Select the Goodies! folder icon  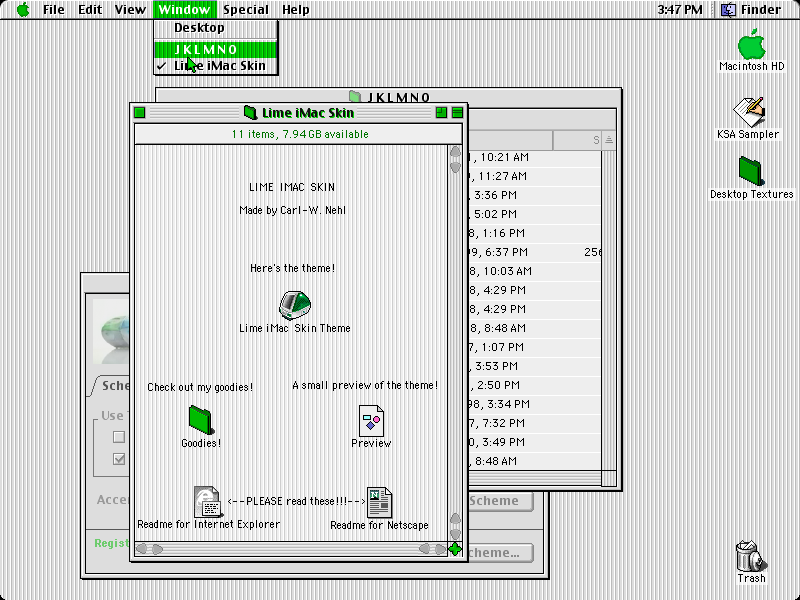201,420
